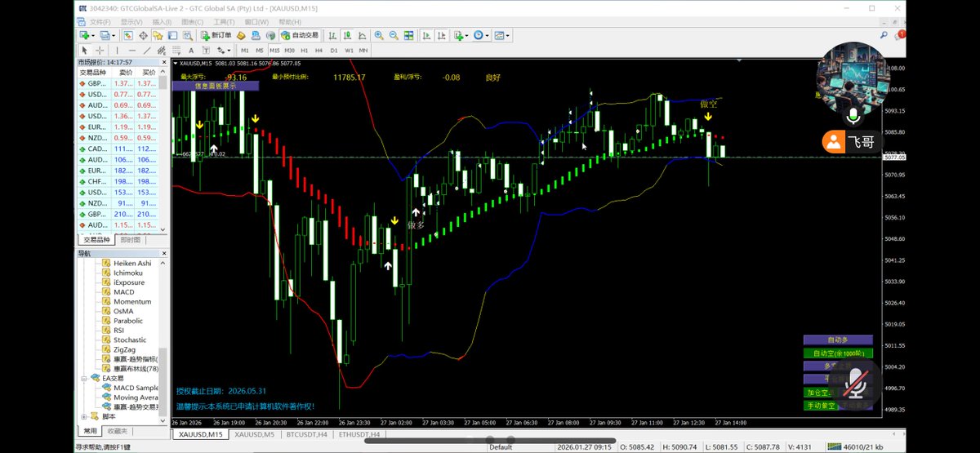The width and height of the screenshot is (980, 453).
Task: Zoom in the chart with magnifier icon
Action: [379, 35]
